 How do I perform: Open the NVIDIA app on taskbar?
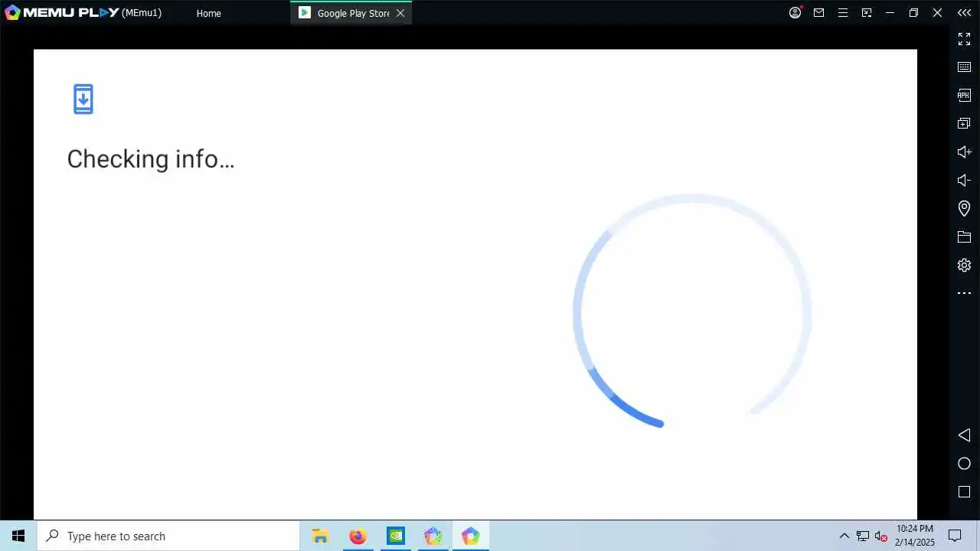395,536
